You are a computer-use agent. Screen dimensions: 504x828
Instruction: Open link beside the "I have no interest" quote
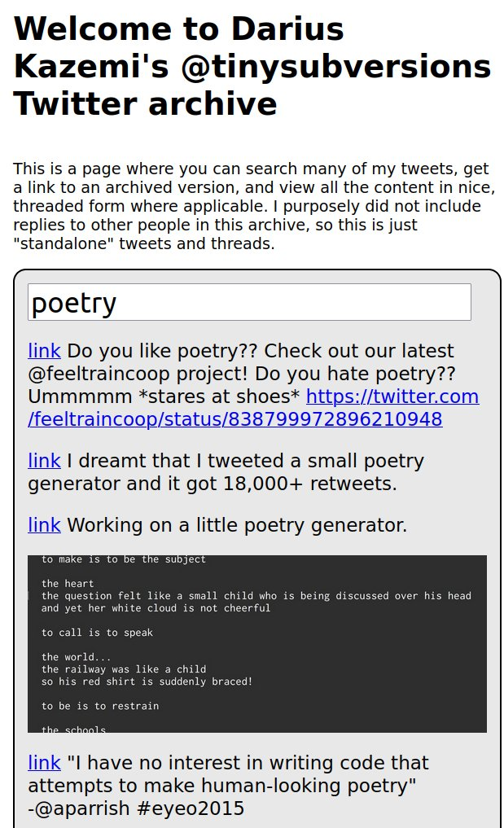pos(44,763)
